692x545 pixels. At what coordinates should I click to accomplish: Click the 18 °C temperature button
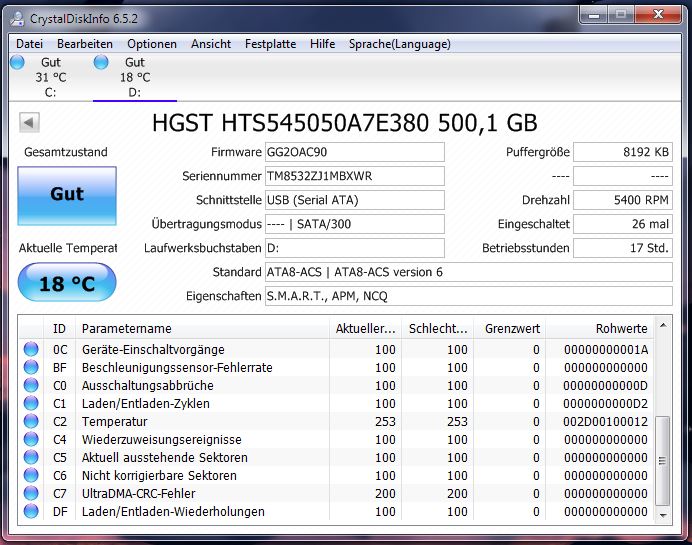[67, 282]
